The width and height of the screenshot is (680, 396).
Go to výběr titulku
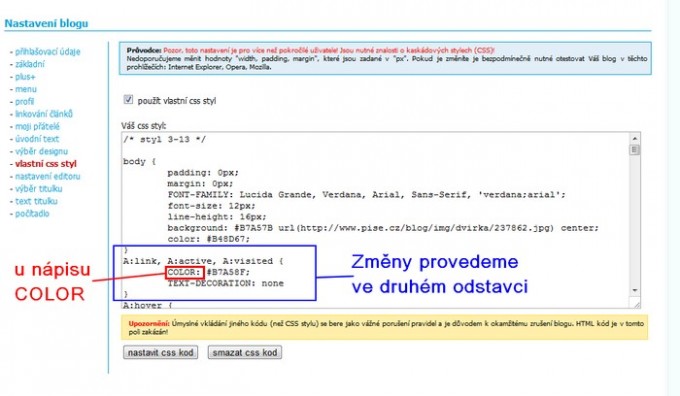pos(39,189)
